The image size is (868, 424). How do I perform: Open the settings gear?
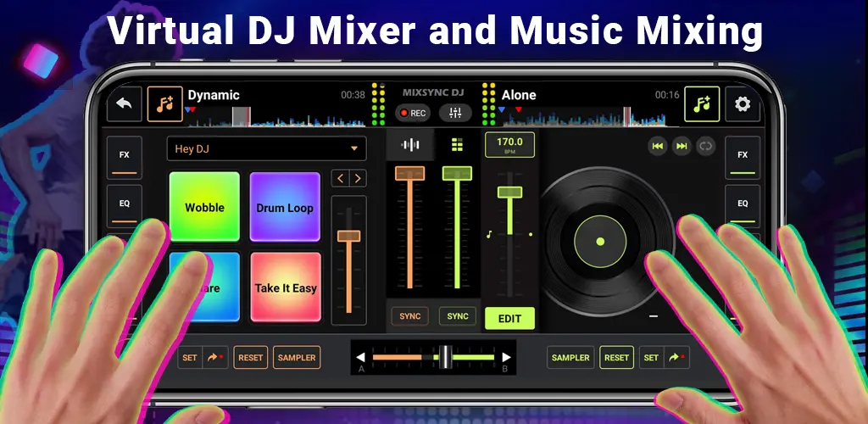(743, 103)
